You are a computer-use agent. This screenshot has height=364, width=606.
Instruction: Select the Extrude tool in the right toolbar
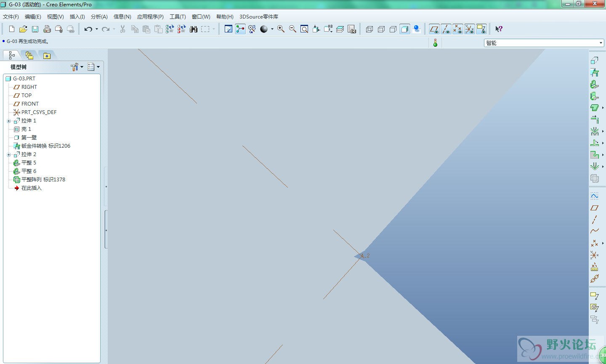pyautogui.click(x=594, y=61)
